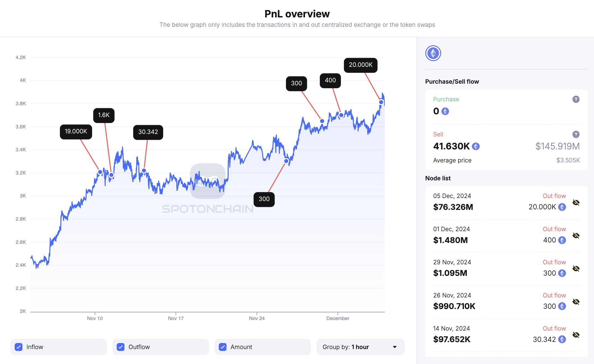Open the Group by 1 hour dropdown
The height and width of the screenshot is (364, 594).
(360, 347)
